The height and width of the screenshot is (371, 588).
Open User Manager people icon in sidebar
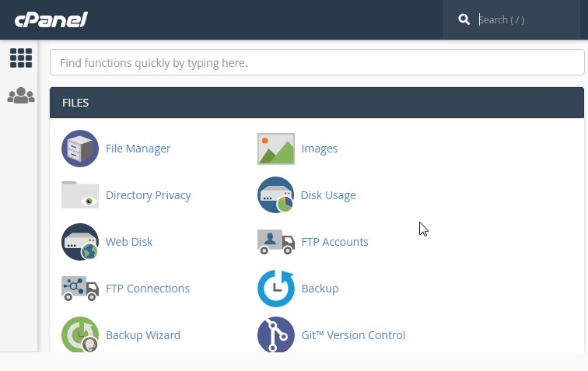(21, 96)
